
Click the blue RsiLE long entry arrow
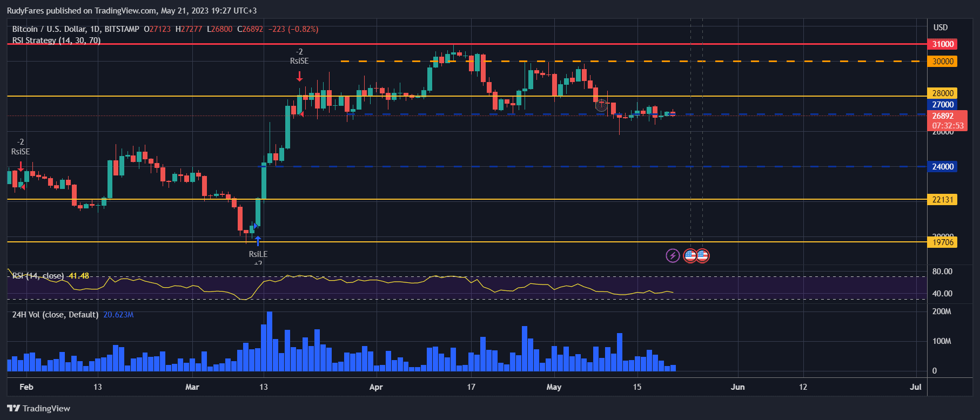pos(258,240)
